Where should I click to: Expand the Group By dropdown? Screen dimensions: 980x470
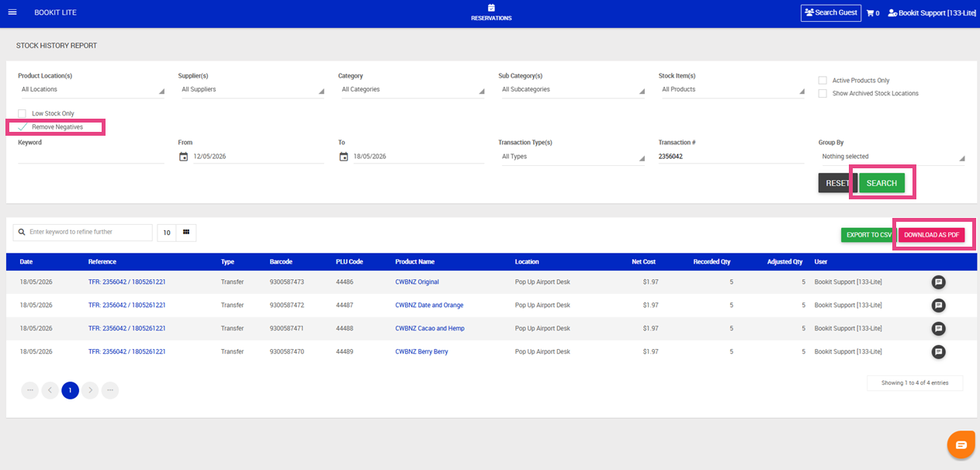tap(892, 157)
